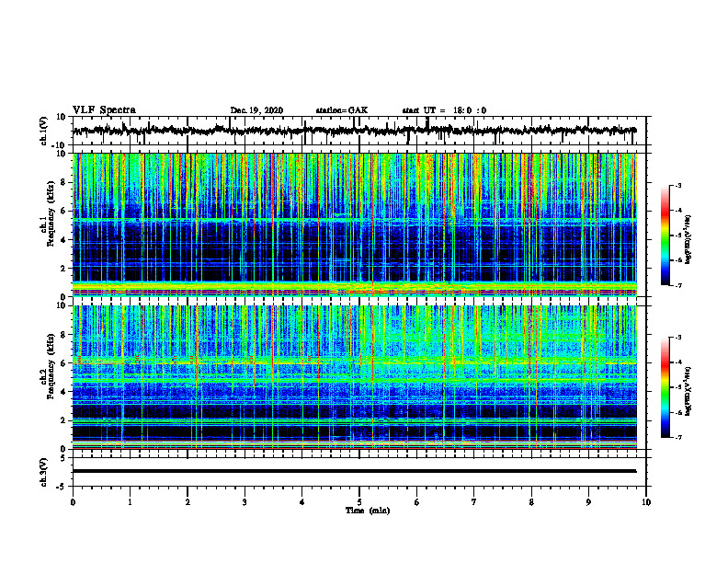Click time axis tick label "8"

coord(531,502)
